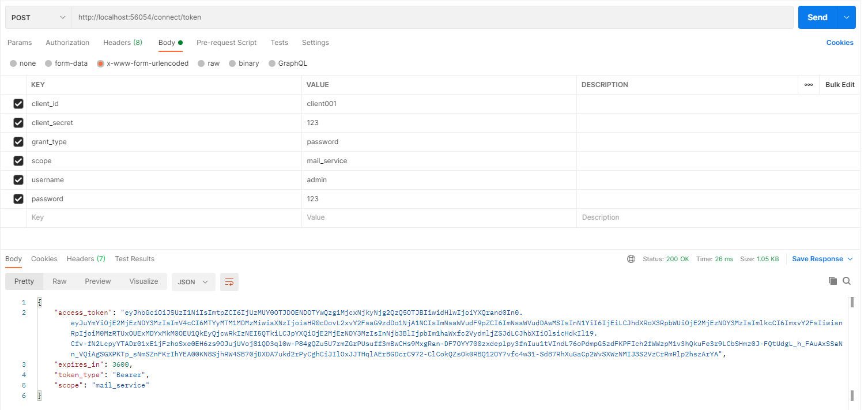Copy response using the copy icon
The width and height of the screenshot is (868, 410).
(x=832, y=281)
